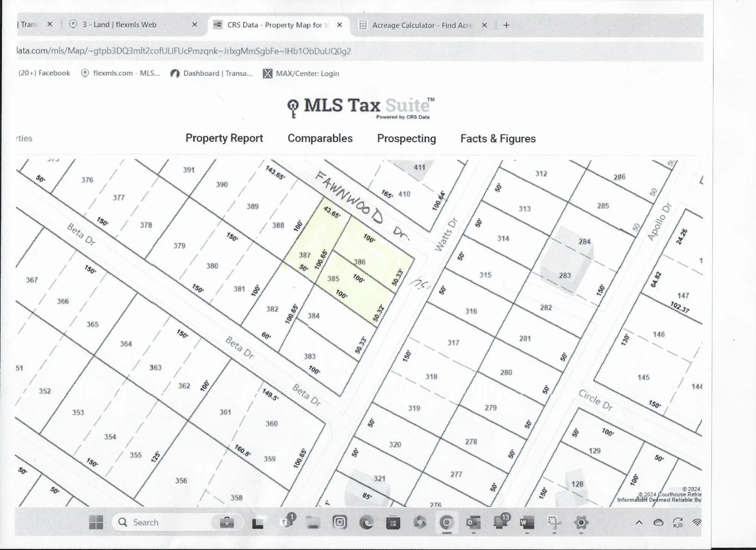Close the 3 - Land flexmls Web tab
Screen dimensions: 756x550
click(195, 25)
